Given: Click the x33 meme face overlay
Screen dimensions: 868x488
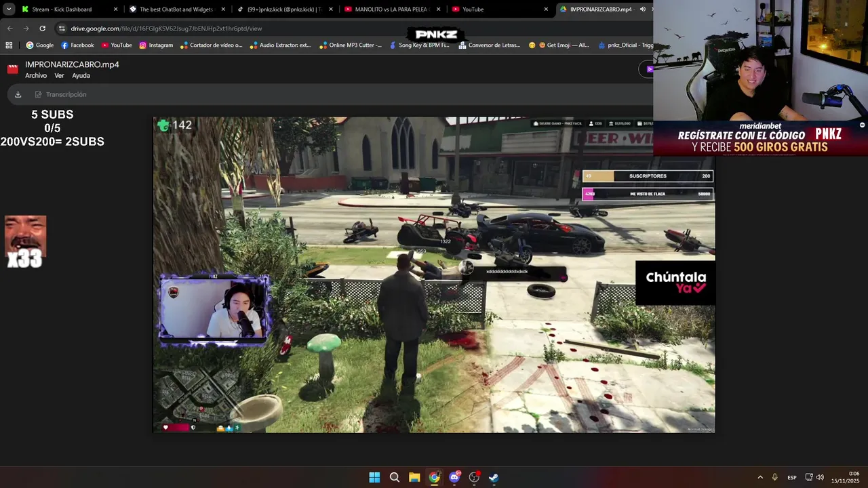Looking at the screenshot, I should [x=25, y=241].
